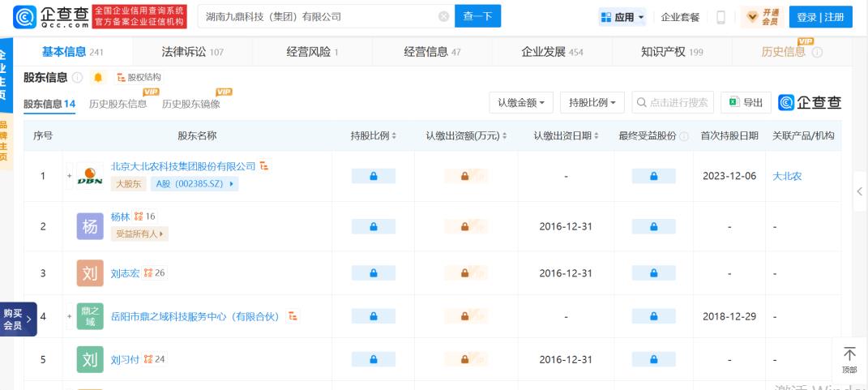
Task: Select 股东信息 14 sub-tab
Action: [49, 104]
